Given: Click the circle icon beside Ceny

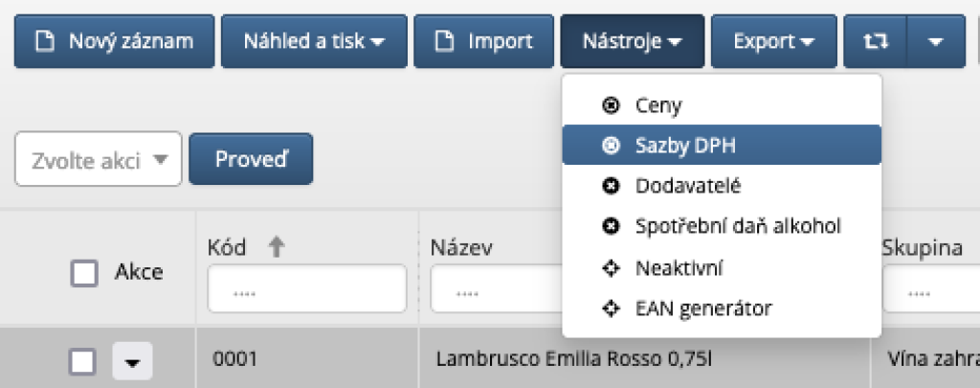Looking at the screenshot, I should coord(611,105).
